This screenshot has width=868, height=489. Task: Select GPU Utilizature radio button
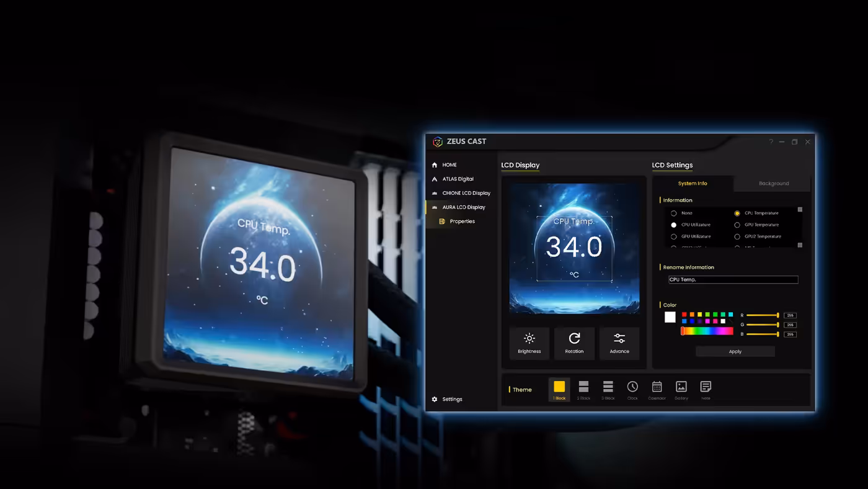point(674,236)
